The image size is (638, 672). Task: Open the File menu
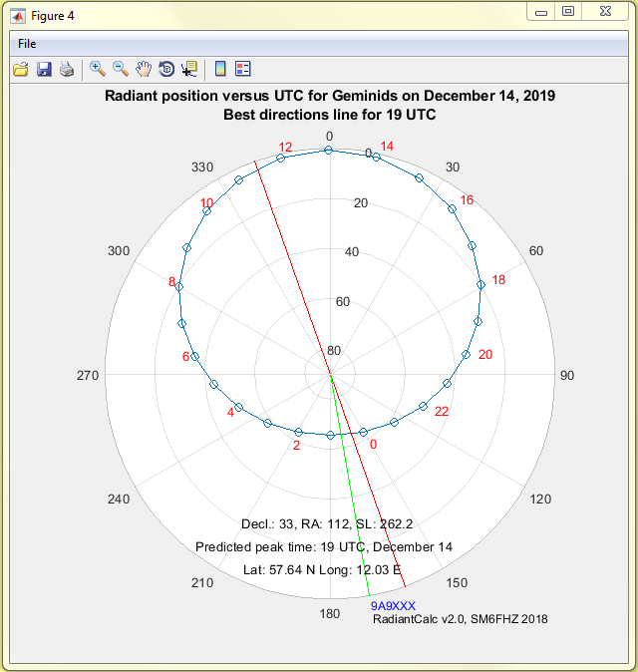pyautogui.click(x=27, y=44)
